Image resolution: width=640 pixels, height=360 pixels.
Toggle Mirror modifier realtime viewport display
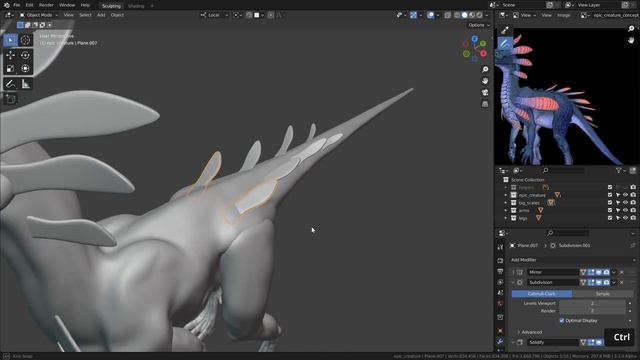coord(599,272)
